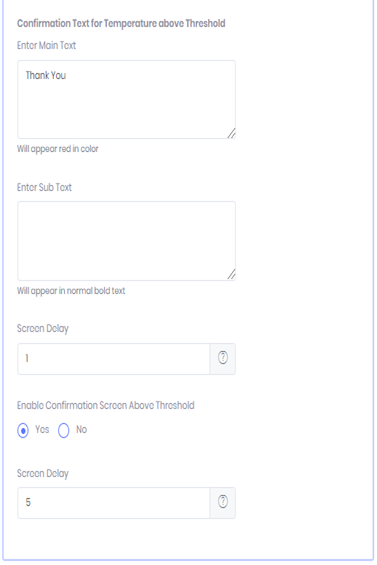Click help icon beside Screen Delay value 5

223,502
